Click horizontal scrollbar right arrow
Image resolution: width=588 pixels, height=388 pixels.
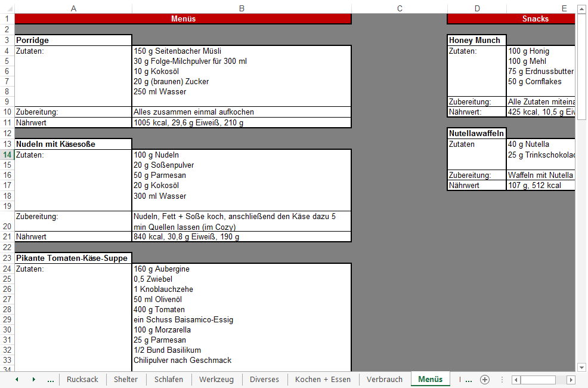pyautogui.click(x=571, y=380)
